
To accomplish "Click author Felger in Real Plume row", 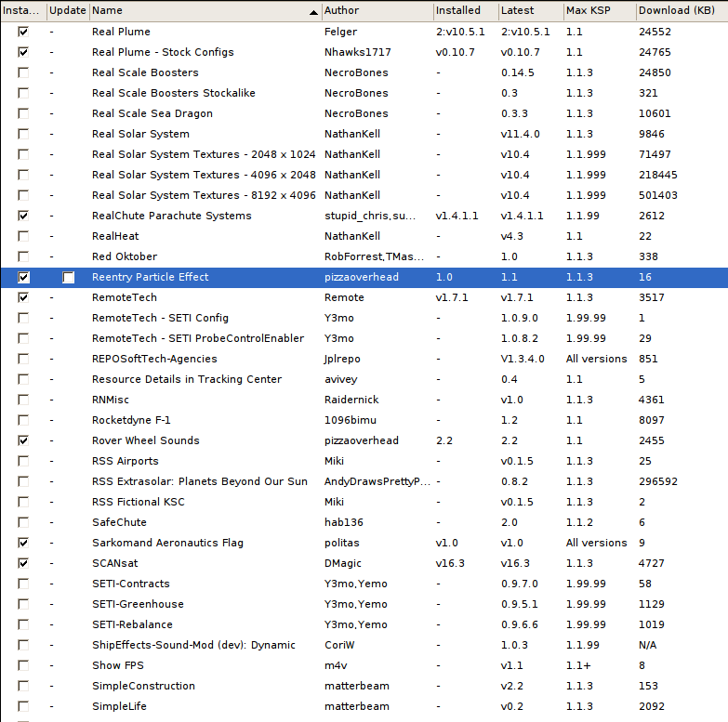I will pyautogui.click(x=341, y=32).
